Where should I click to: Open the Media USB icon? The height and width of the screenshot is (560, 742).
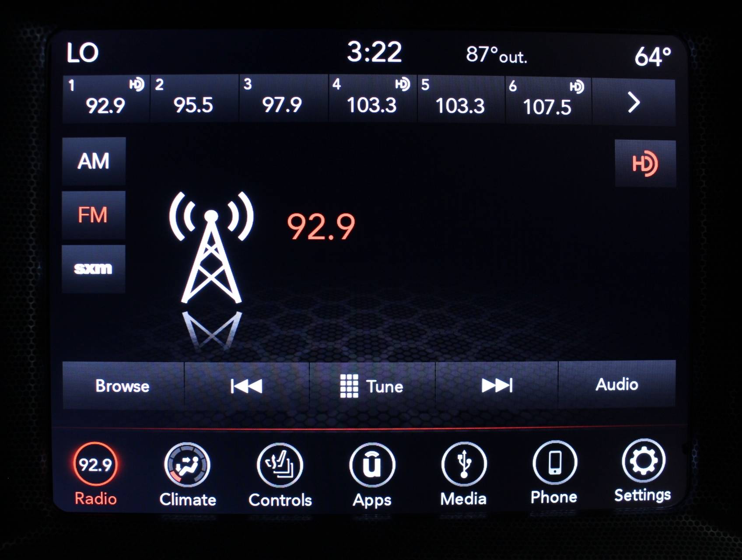463,465
